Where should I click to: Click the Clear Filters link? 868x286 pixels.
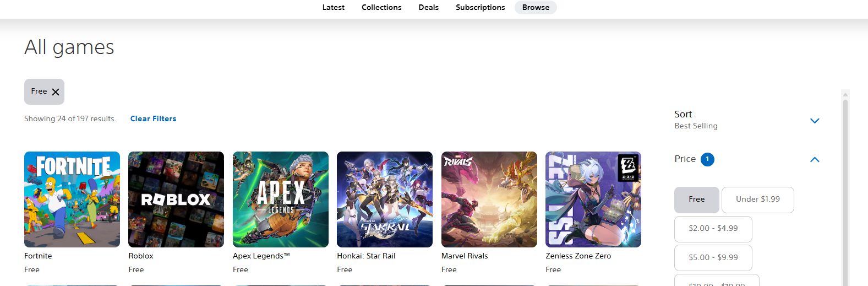[153, 118]
